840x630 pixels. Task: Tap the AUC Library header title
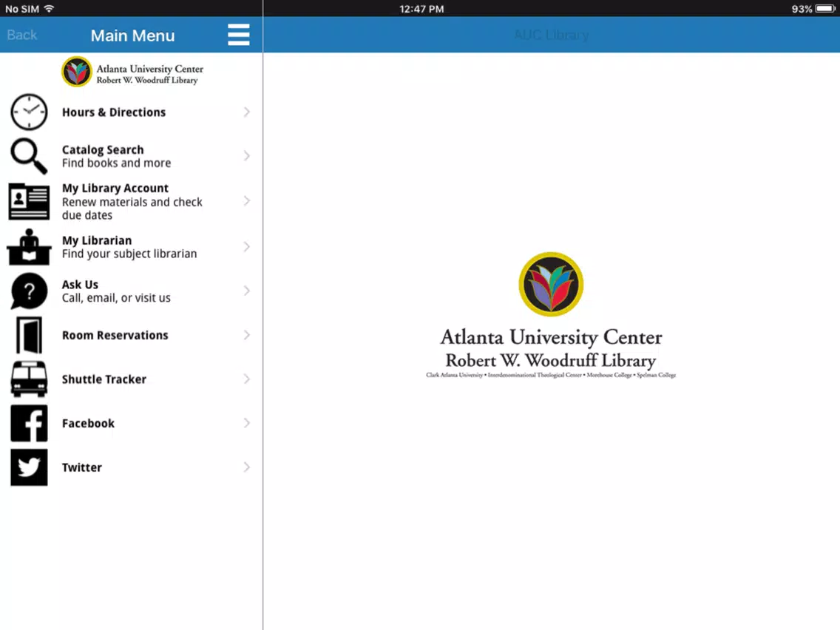552,35
